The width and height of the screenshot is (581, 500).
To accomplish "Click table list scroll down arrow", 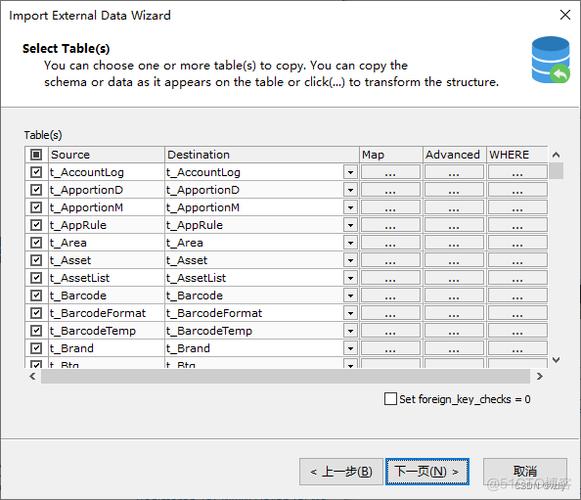I will [x=556, y=359].
